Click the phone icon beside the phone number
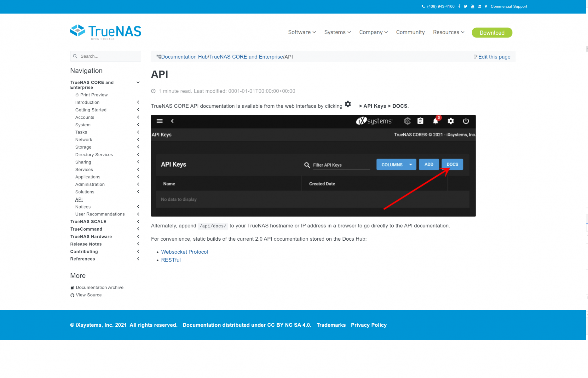This screenshot has height=378, width=588. tap(423, 6)
